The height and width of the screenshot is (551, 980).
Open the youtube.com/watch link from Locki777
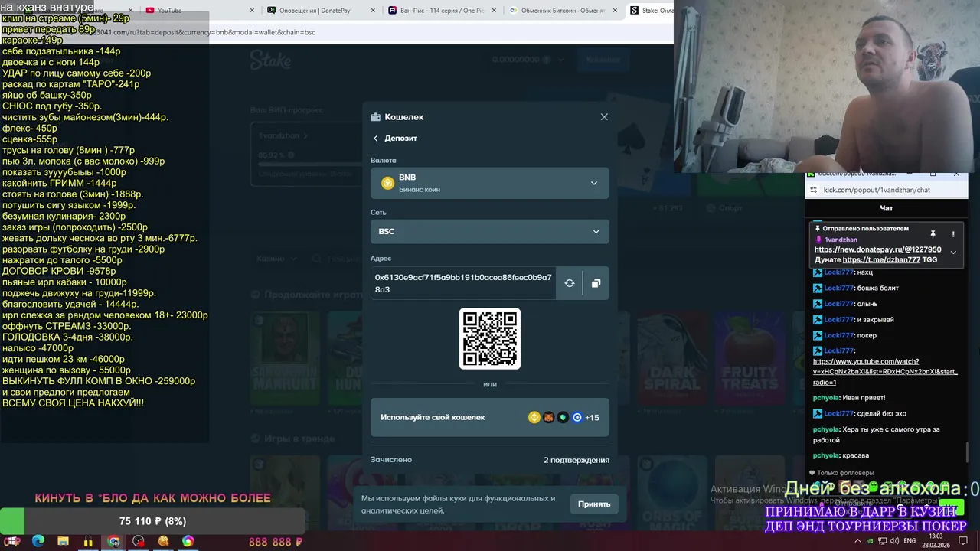pos(885,371)
